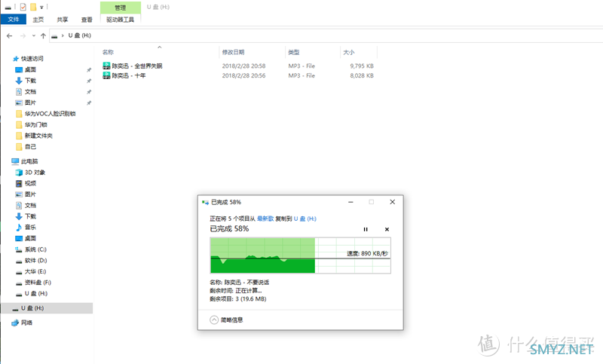Open 网络 in navigation pane

[26, 323]
